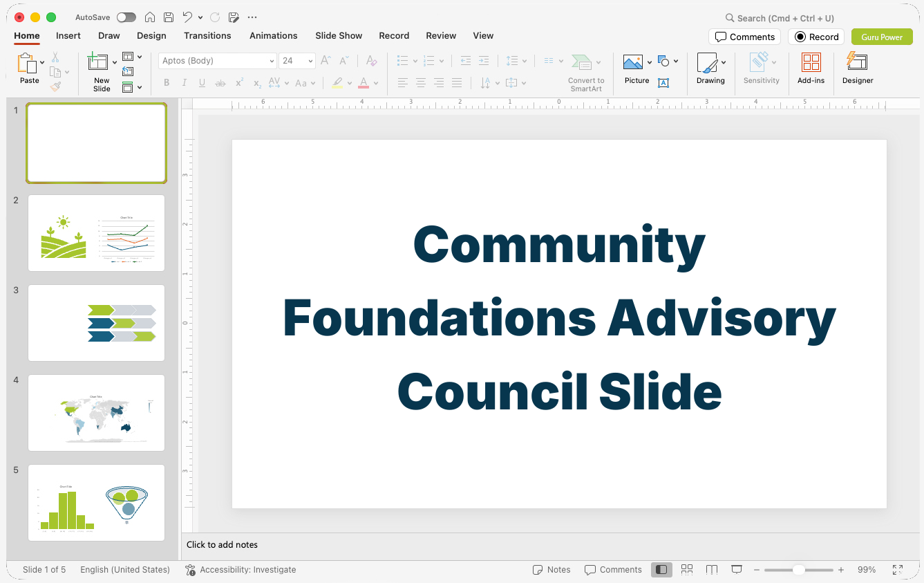Expand the New Slide dropdown arrow

[115, 62]
